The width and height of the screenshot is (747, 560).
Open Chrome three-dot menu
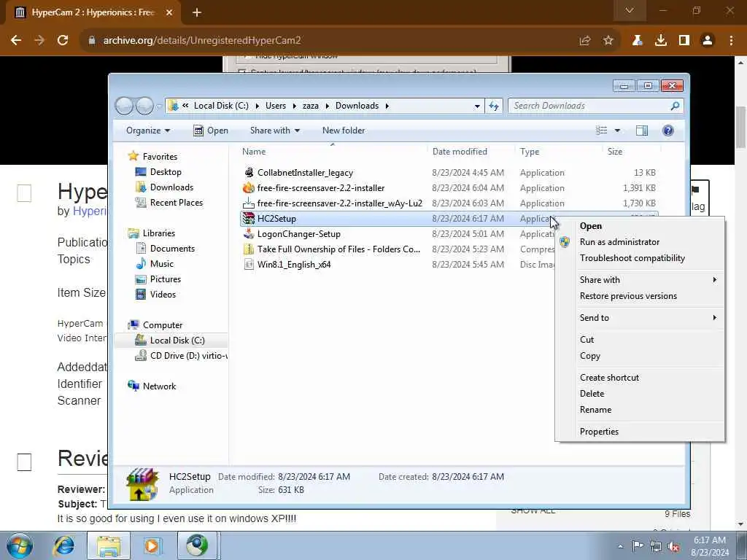pos(731,41)
